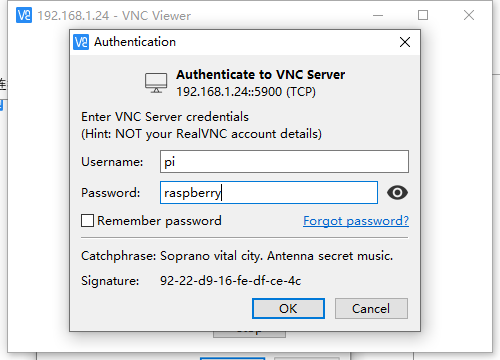This screenshot has width=500, height=360.
Task: Show password with the eye icon
Action: pyautogui.click(x=397, y=193)
